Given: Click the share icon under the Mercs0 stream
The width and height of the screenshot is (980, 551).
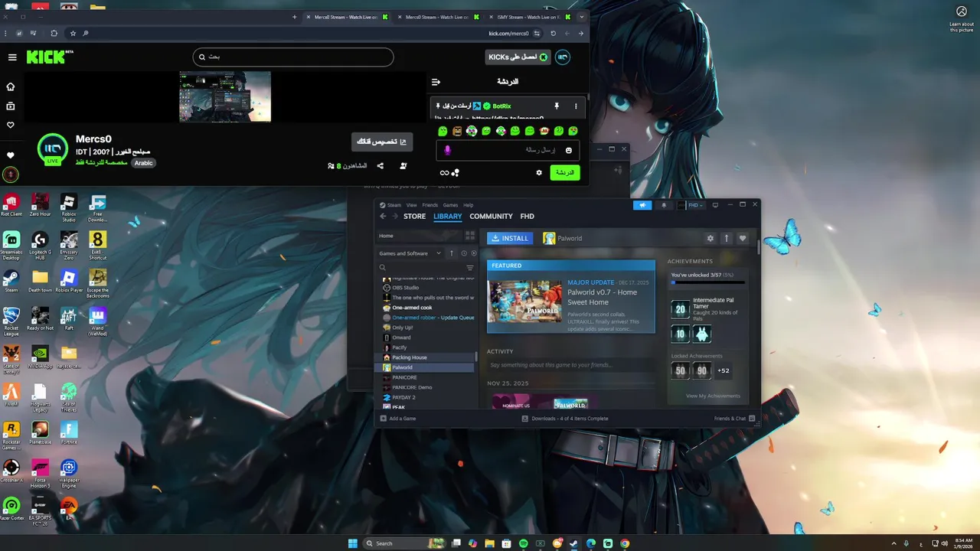Looking at the screenshot, I should click(x=381, y=165).
